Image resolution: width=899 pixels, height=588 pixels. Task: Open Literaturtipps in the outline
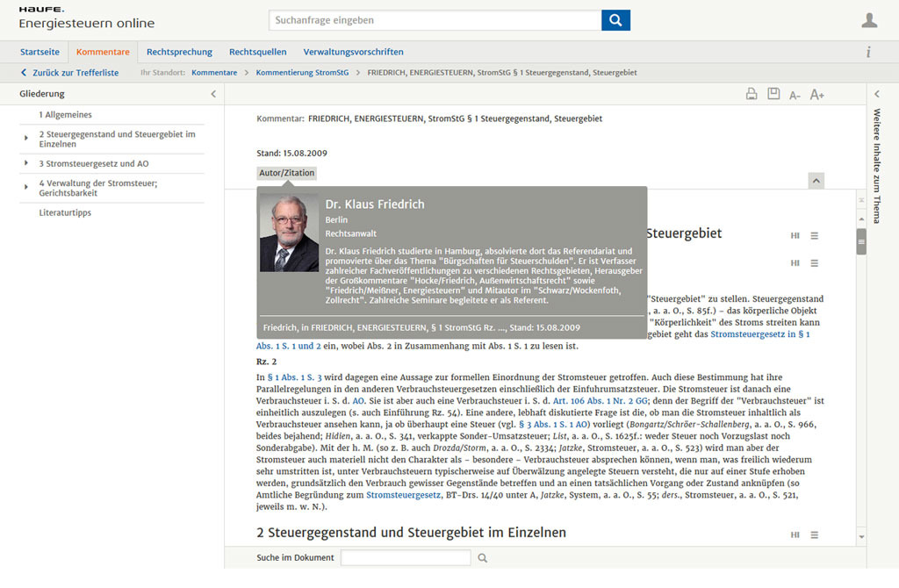click(x=65, y=212)
